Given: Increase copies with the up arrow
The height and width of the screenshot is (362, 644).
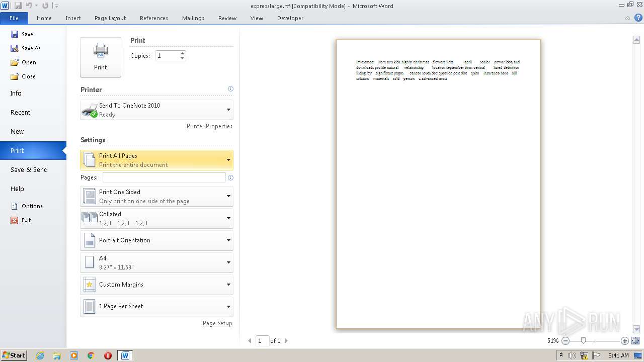Looking at the screenshot, I should 183,53.
